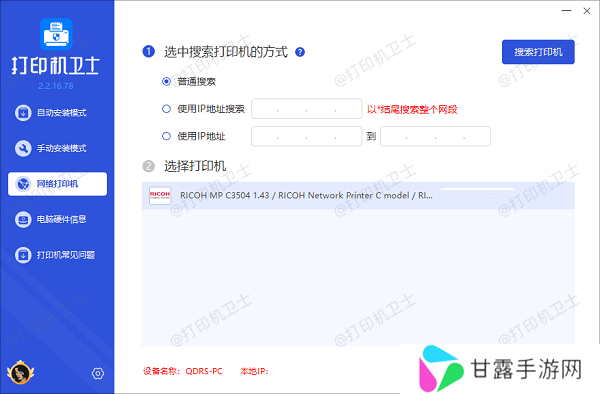This screenshot has height=394, width=600.
Task: Select the 普通搜索 radio option
Action: point(166,81)
